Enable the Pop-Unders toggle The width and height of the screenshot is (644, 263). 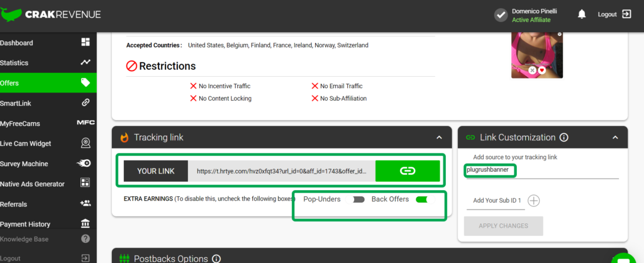pos(355,199)
